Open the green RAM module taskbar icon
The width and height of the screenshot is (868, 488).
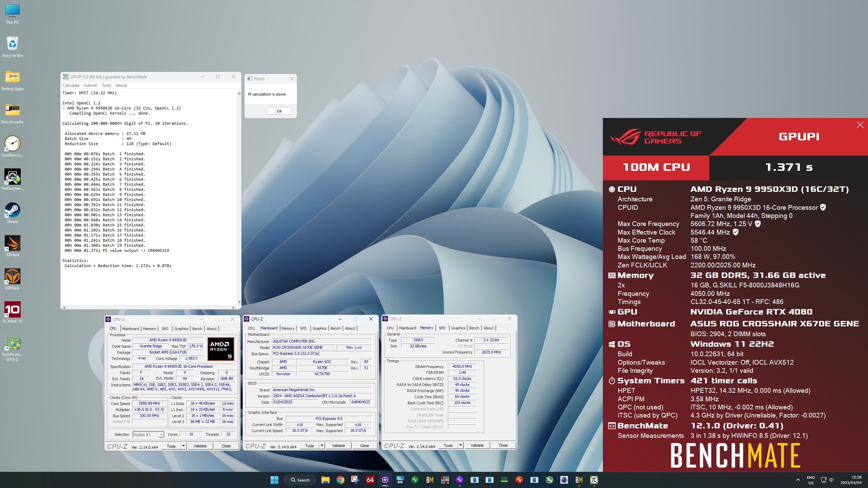point(504,480)
